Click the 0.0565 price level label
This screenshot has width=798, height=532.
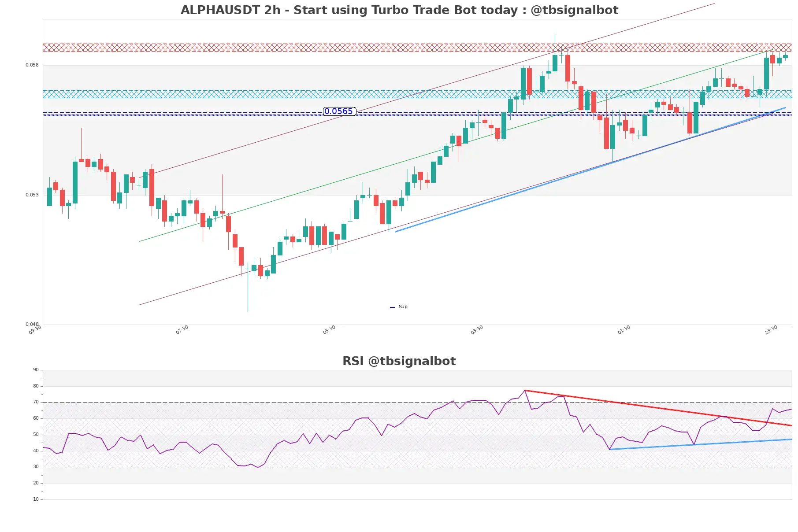point(339,111)
